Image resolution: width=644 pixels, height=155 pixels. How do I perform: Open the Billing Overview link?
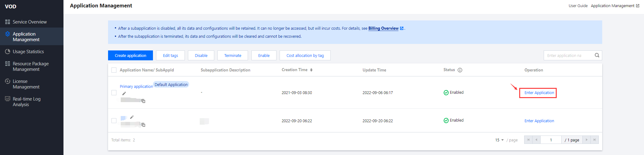(383, 28)
